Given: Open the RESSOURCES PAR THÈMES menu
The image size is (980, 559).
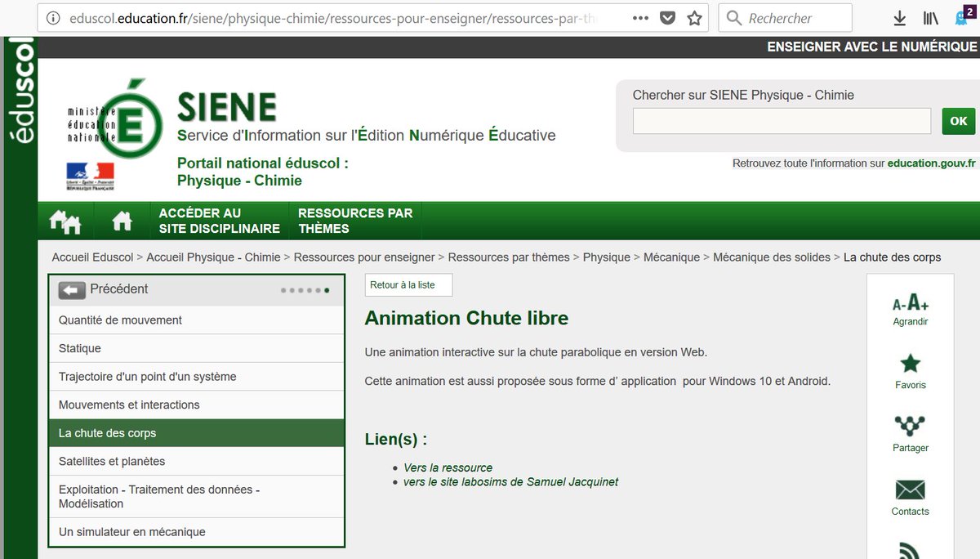Looking at the screenshot, I should 355,220.
